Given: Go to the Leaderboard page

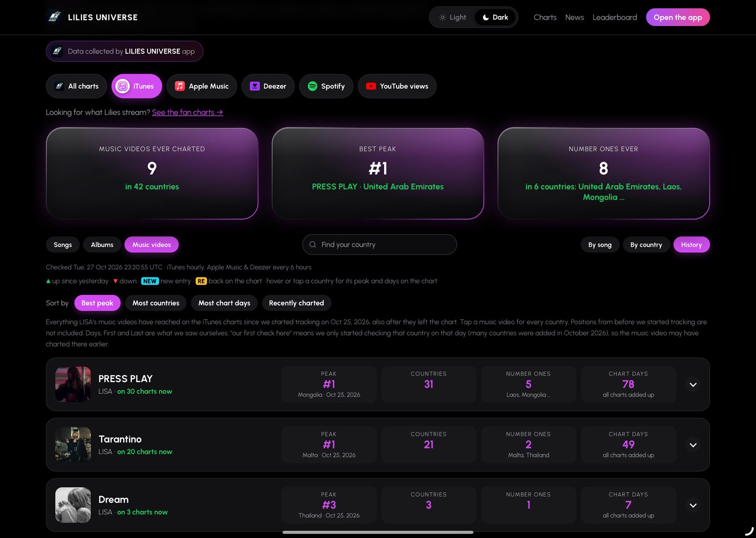Looking at the screenshot, I should point(615,17).
